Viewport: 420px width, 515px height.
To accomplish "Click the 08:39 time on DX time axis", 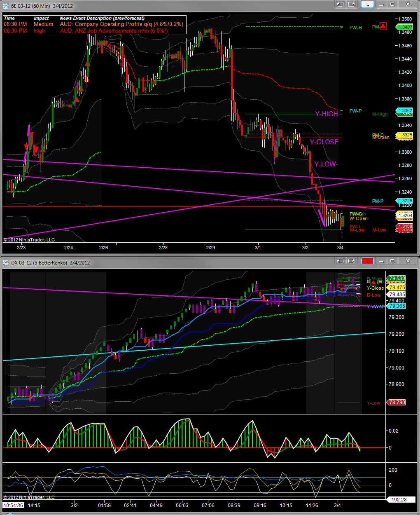I will (x=234, y=506).
